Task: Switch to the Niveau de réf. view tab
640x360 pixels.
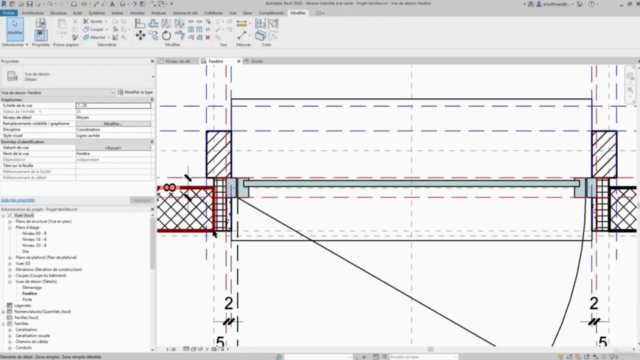Action: coord(178,61)
